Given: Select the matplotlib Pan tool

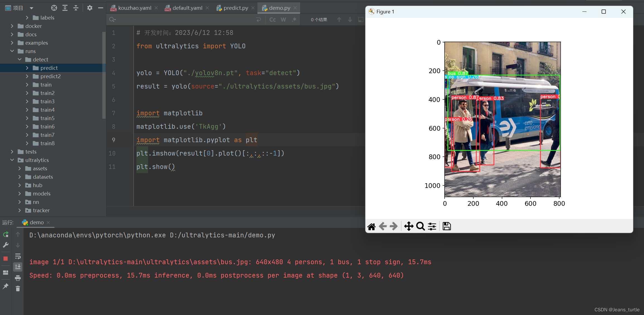Looking at the screenshot, I should [409, 226].
